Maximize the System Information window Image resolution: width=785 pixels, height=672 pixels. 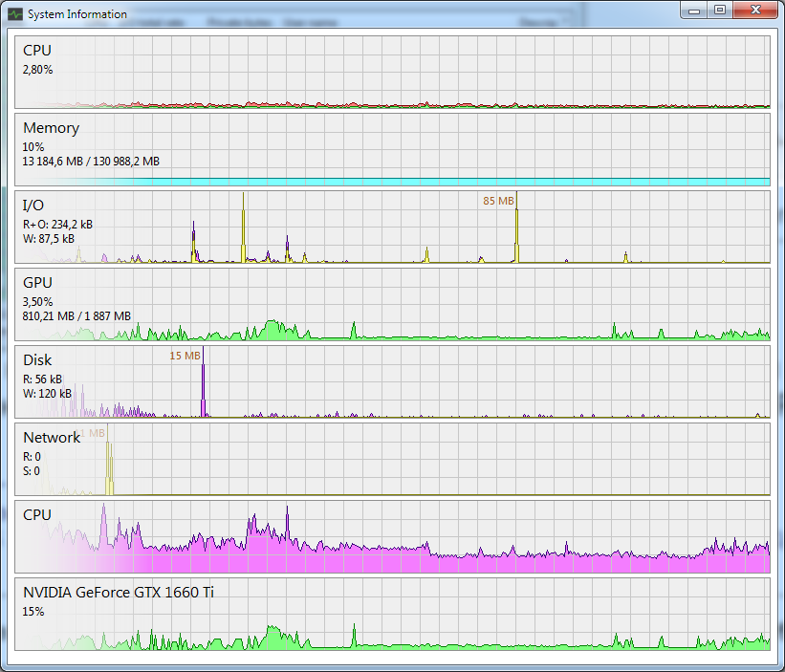coord(719,10)
